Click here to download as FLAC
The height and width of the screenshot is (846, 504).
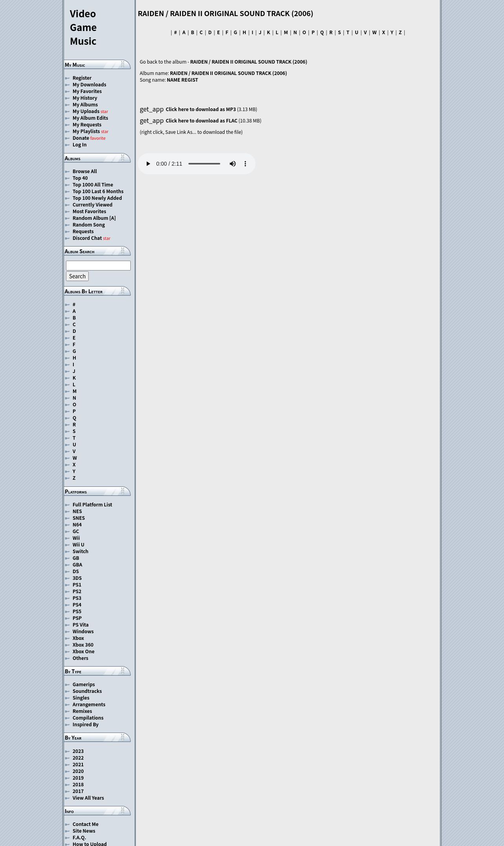201,121
